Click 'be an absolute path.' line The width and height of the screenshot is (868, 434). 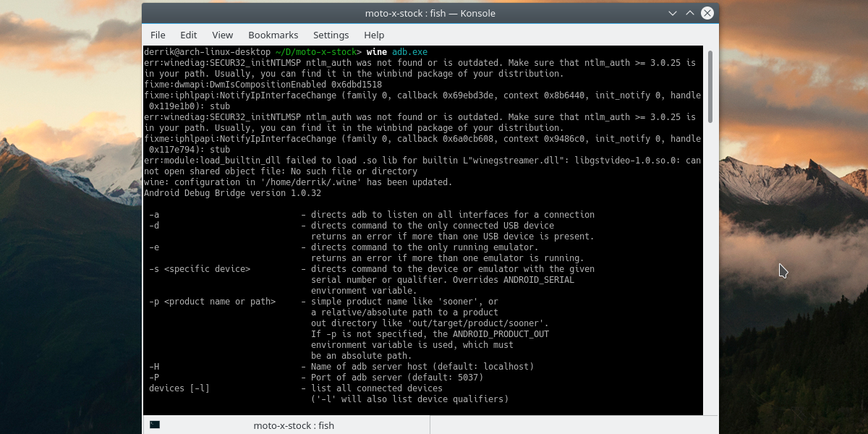[362, 356]
